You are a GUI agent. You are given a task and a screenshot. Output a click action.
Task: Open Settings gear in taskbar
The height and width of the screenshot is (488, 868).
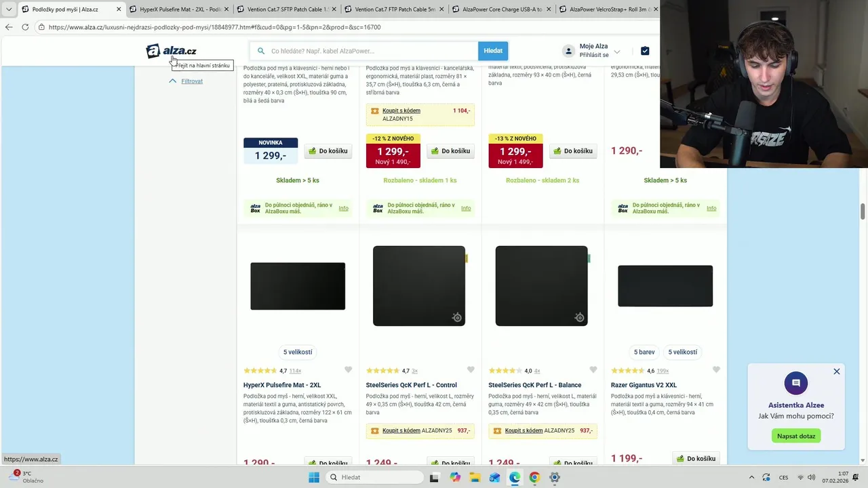coord(555,477)
